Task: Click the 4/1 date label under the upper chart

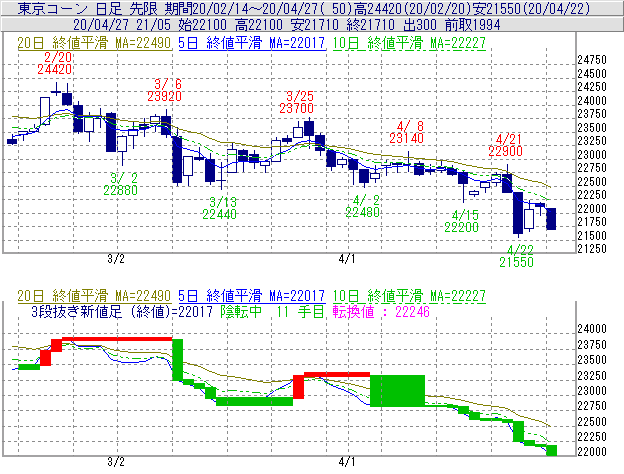Action: [x=347, y=259]
